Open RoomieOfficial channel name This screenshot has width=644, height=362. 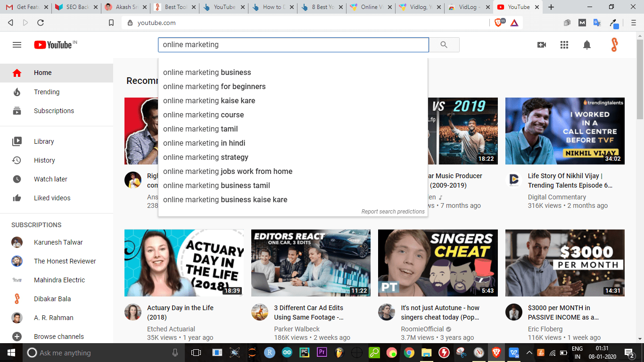tap(422, 329)
